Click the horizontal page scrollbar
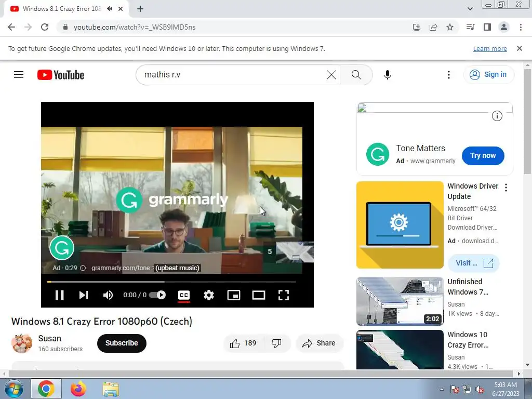The height and width of the screenshot is (399, 532). click(x=262, y=374)
